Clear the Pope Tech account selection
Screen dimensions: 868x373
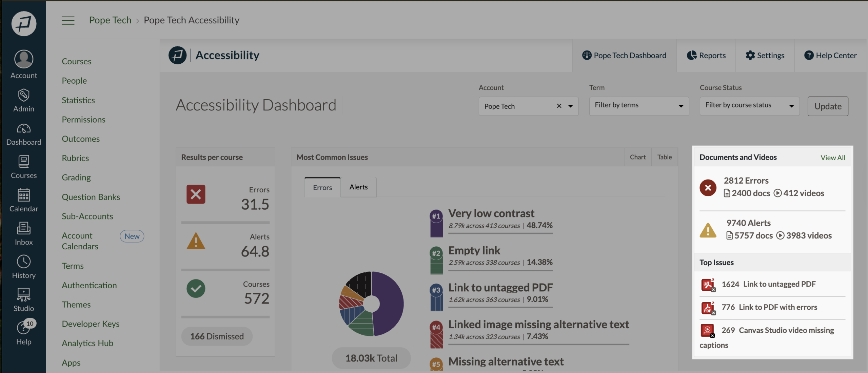tap(559, 106)
